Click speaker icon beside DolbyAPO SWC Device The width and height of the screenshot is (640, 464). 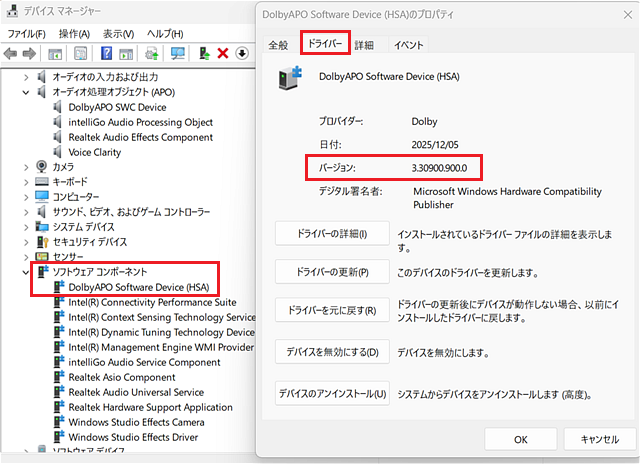[58, 107]
